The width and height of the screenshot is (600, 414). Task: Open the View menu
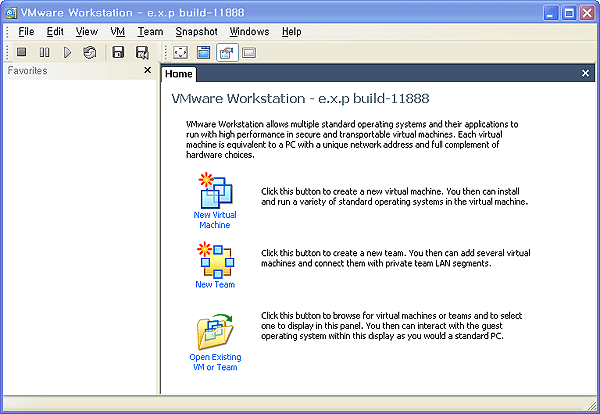pyautogui.click(x=87, y=31)
